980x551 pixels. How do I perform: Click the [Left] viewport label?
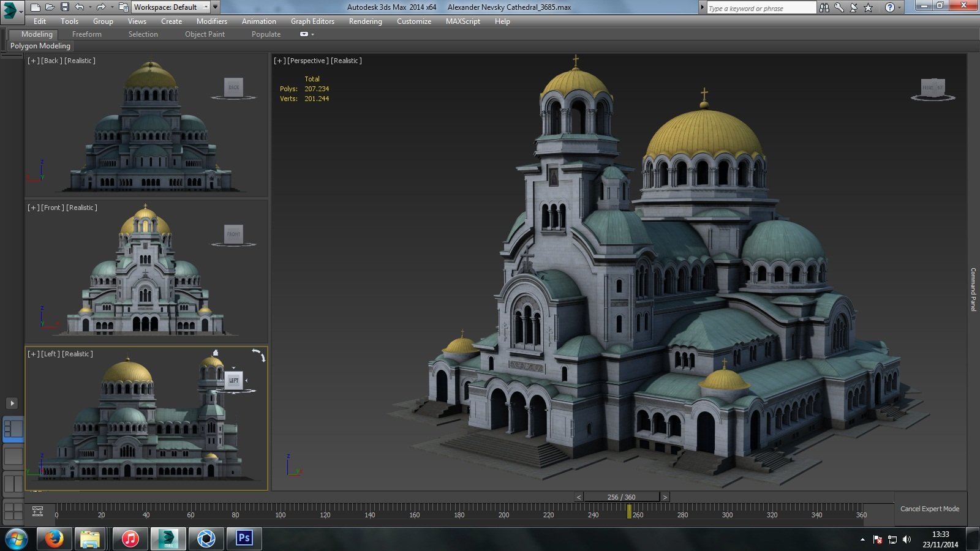point(50,354)
